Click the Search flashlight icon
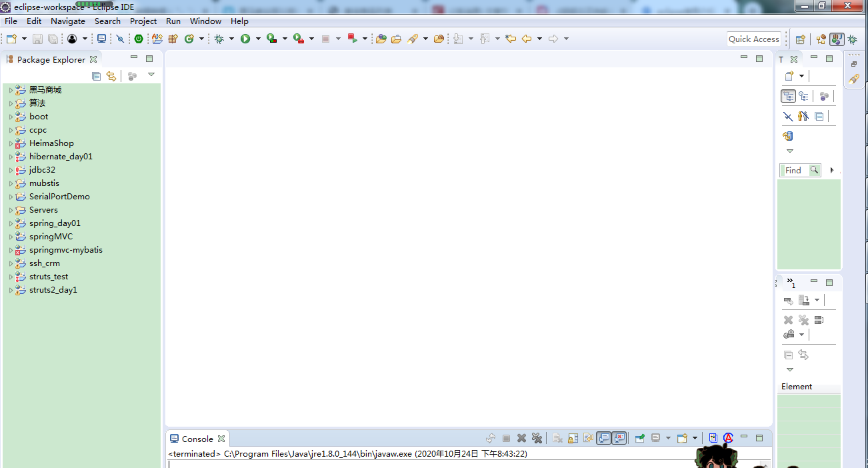Viewport: 868px width, 468px height. tap(413, 39)
